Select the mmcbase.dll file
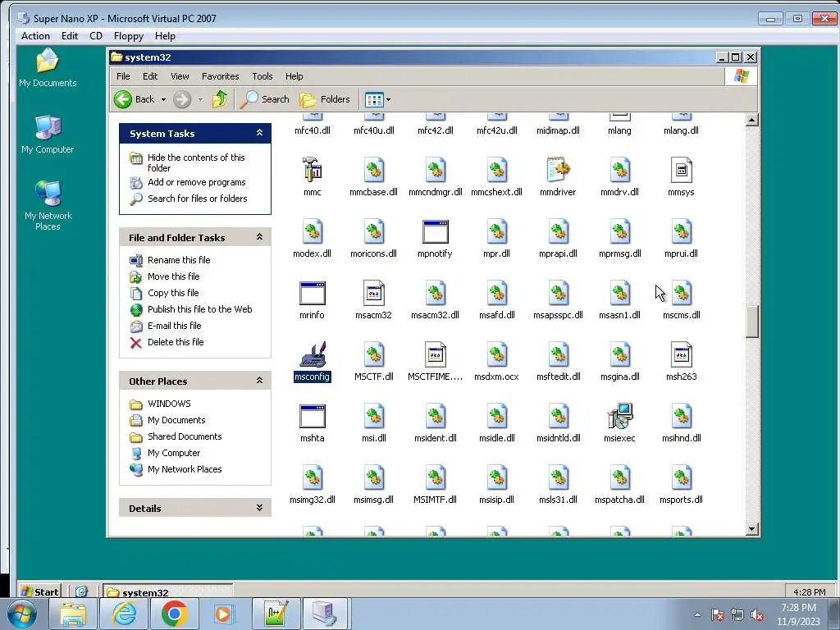 point(373,170)
